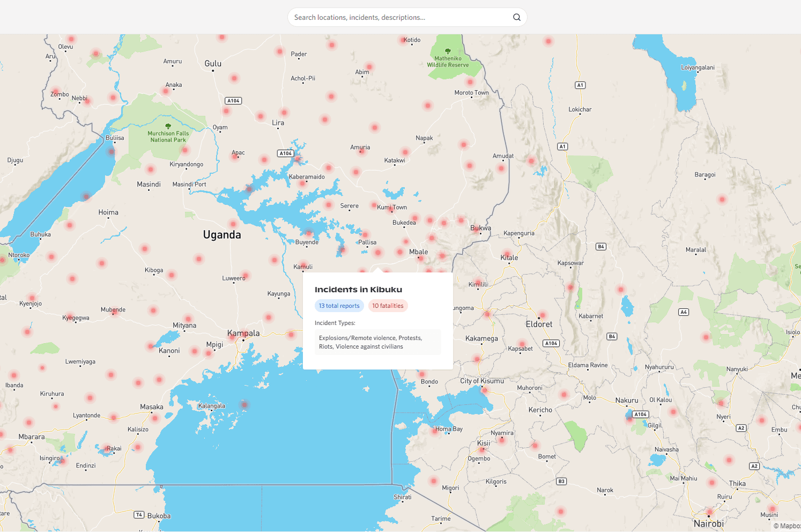Click the B4 shield near Eldama Ravine
Viewport: 801px width, 532px height.
[612, 337]
